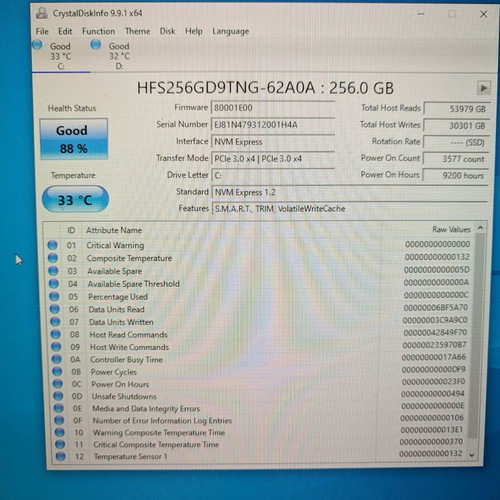500x500 pixels.
Task: Click the Power On Count value 3577 count
Action: tap(456, 159)
